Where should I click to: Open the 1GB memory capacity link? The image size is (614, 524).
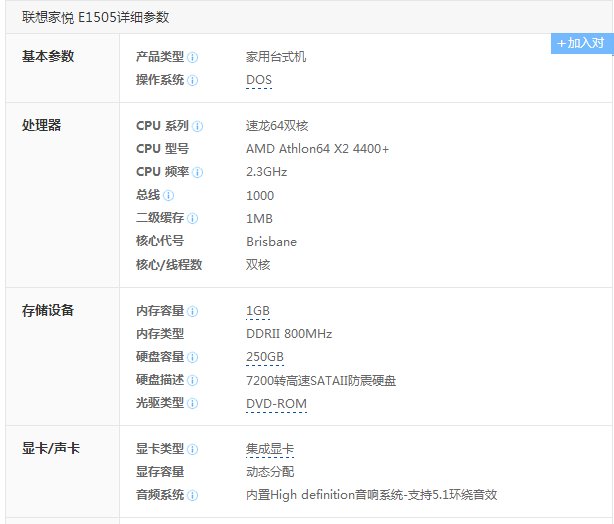(258, 311)
